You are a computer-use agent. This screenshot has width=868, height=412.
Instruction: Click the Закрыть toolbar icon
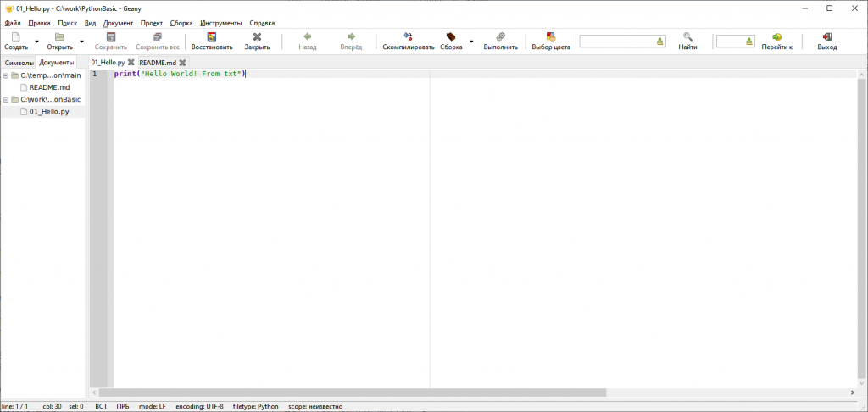tap(257, 37)
